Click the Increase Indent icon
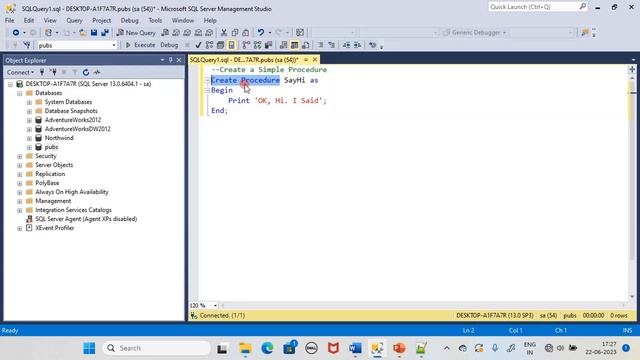Image resolution: width=640 pixels, height=360 pixels. coord(357,45)
